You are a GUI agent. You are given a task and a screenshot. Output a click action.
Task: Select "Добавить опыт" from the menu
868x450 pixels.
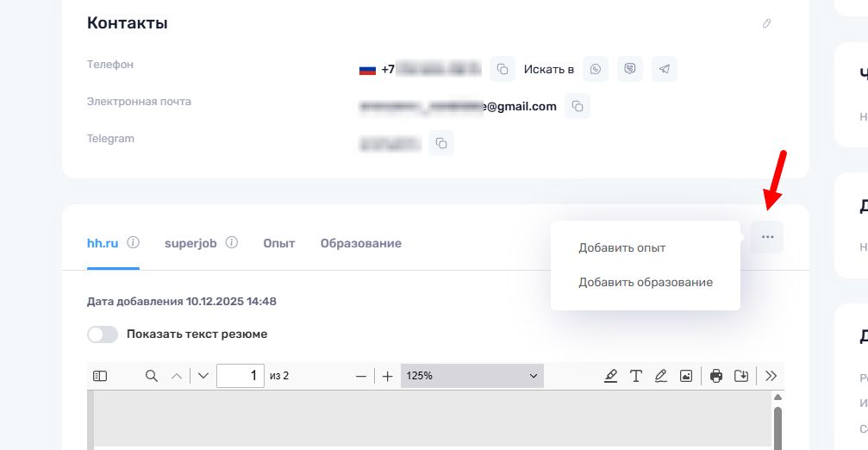click(x=621, y=247)
